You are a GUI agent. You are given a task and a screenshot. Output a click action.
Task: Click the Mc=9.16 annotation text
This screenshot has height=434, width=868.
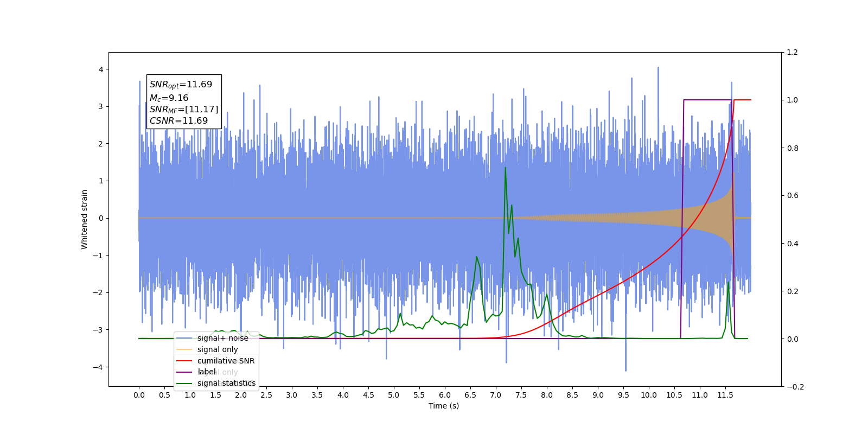(169, 98)
